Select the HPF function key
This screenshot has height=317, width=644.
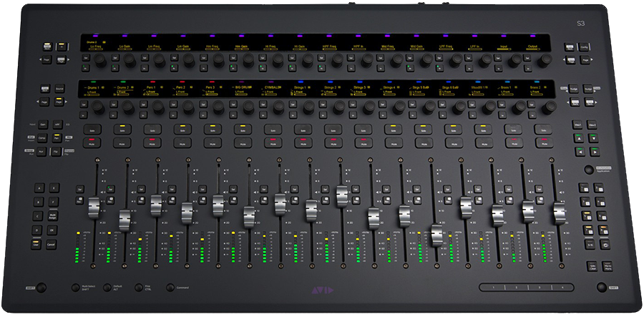[57, 124]
